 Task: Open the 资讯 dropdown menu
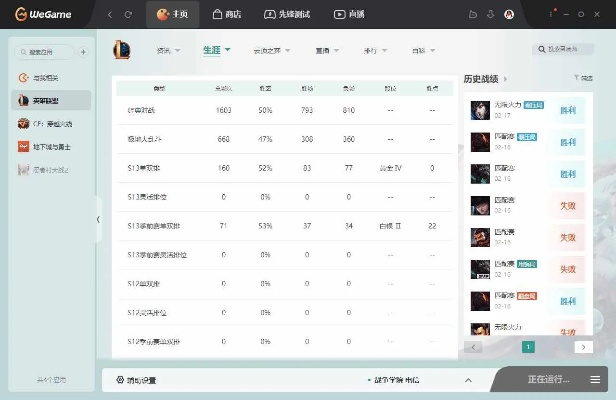(x=168, y=49)
